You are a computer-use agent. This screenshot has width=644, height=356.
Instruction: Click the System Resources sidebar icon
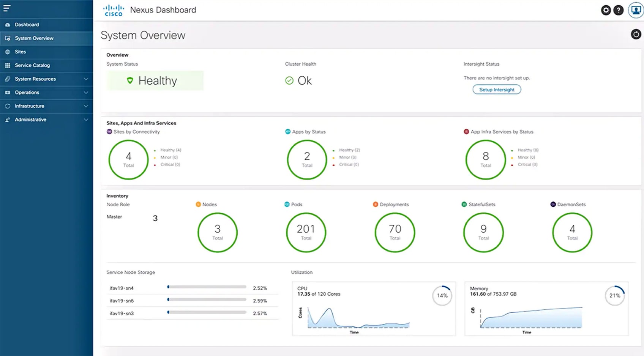(8, 79)
